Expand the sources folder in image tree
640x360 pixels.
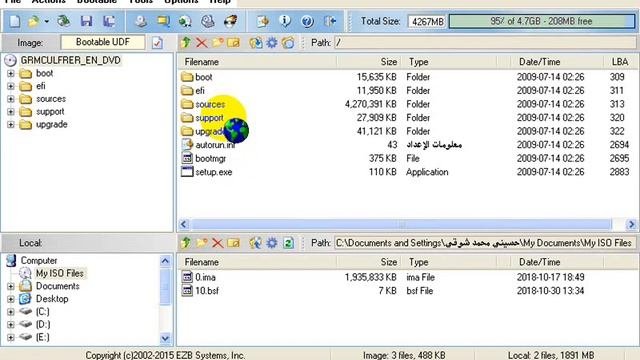coord(11,99)
